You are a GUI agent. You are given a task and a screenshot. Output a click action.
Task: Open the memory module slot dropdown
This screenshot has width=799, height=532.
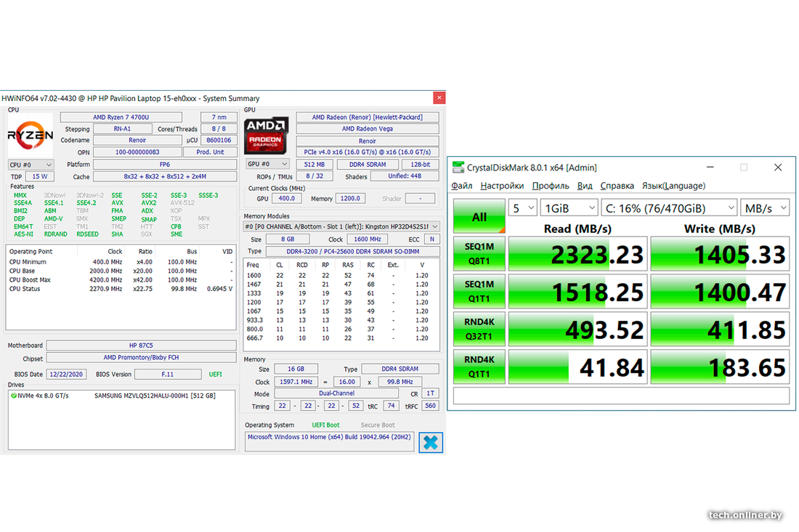(x=341, y=226)
